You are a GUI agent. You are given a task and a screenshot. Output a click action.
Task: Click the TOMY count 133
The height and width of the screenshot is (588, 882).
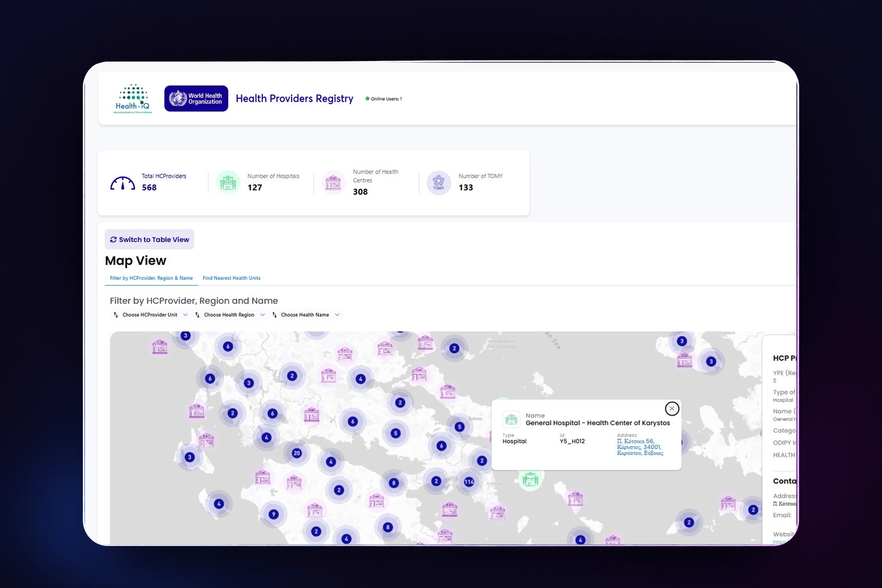pos(466,188)
